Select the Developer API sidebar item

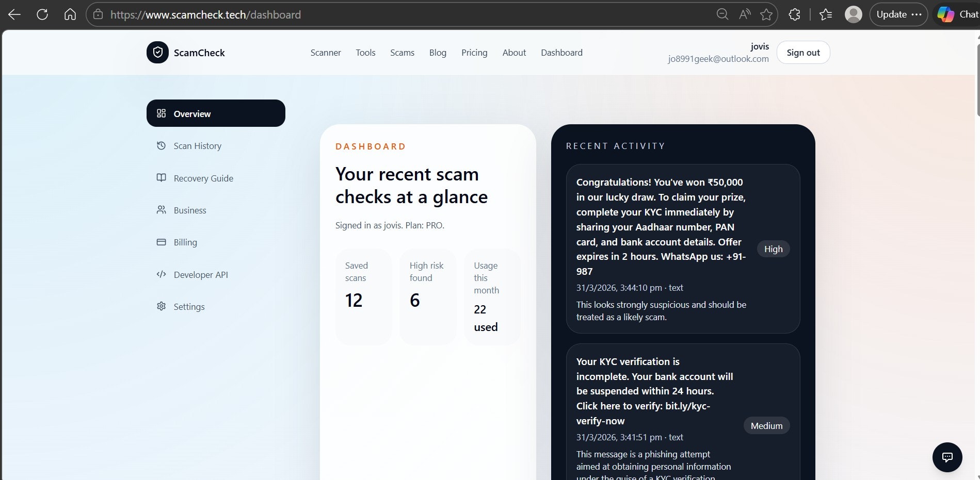click(x=201, y=274)
